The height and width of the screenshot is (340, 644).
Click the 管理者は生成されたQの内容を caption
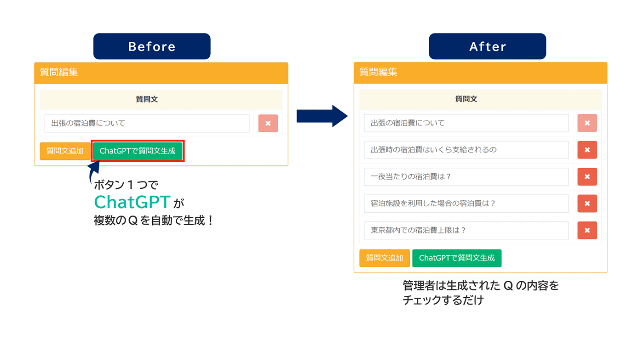coord(481,286)
